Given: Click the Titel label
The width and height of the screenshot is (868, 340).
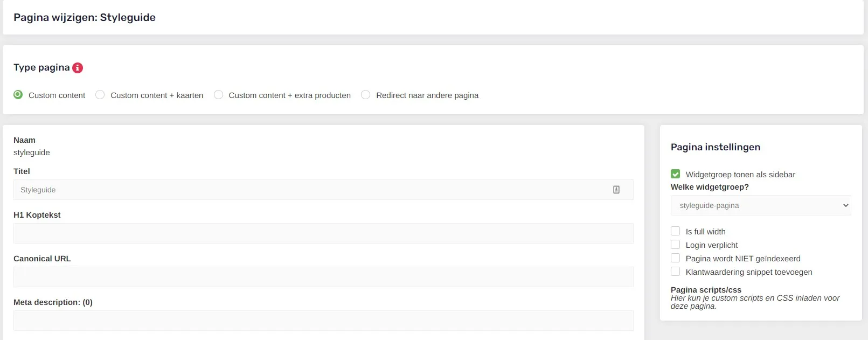Looking at the screenshot, I should [22, 171].
